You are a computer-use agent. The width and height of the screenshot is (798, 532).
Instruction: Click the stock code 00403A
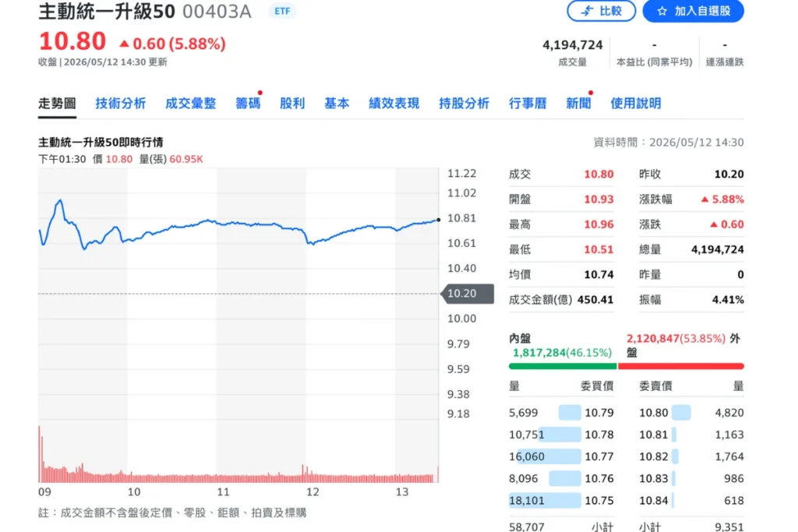pos(217,11)
